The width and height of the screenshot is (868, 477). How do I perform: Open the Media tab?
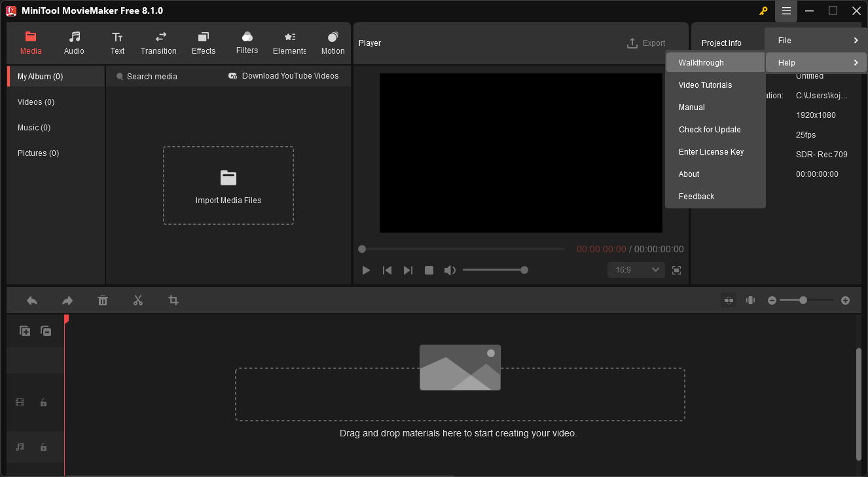coord(31,43)
